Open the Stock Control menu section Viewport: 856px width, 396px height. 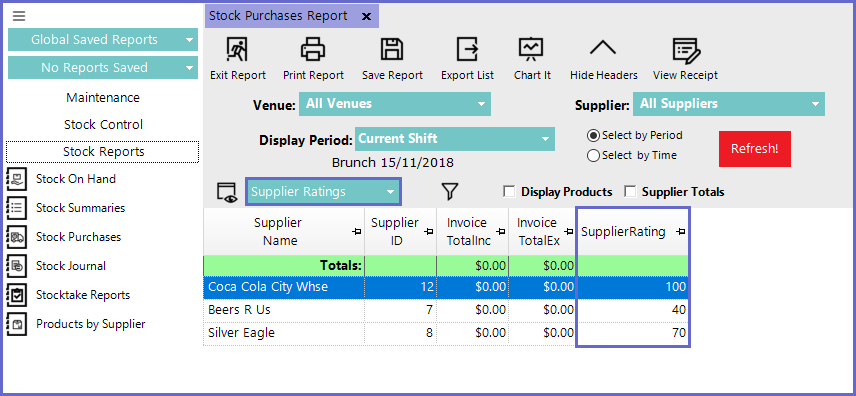(x=103, y=125)
